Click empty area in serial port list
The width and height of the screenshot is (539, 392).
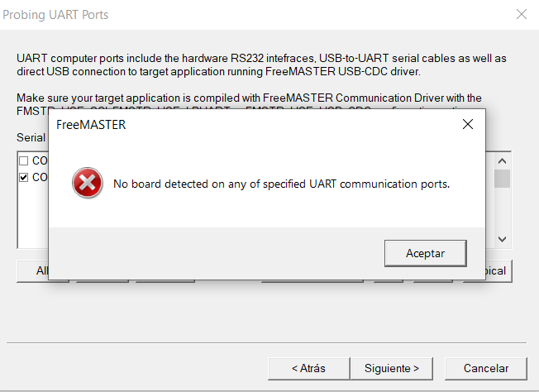pos(33,223)
